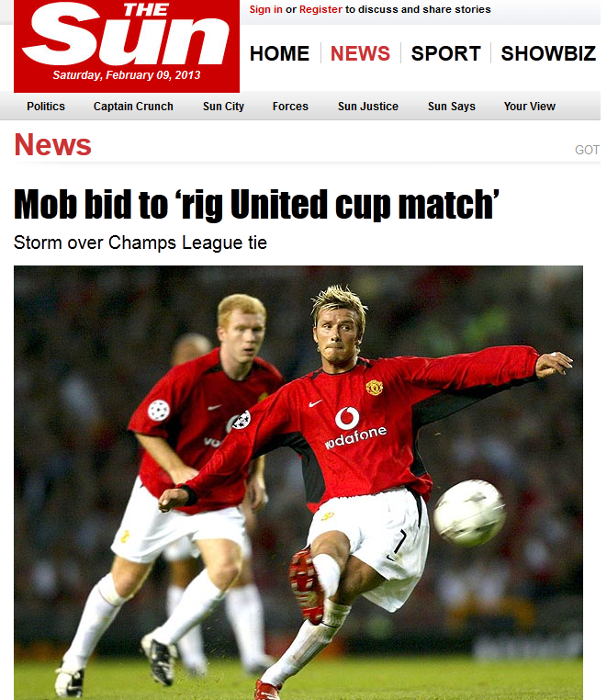The width and height of the screenshot is (607, 700).
Task: Go to the Your View subsection
Action: tap(530, 107)
